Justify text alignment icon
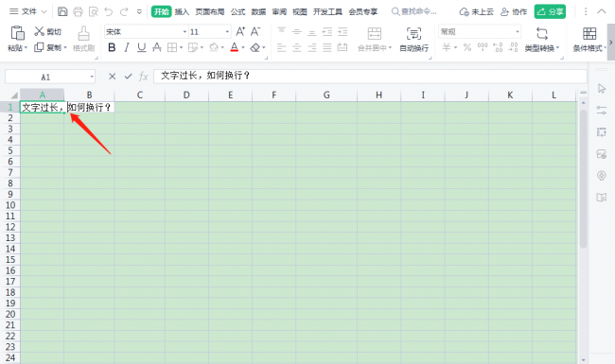Screen dimensions: 615x364 pyautogui.click(x=327, y=48)
